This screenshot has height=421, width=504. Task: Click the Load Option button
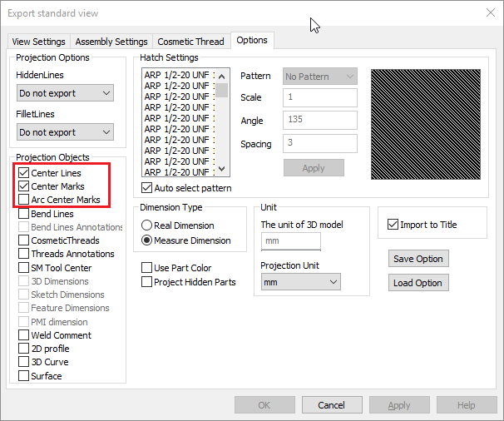(418, 283)
